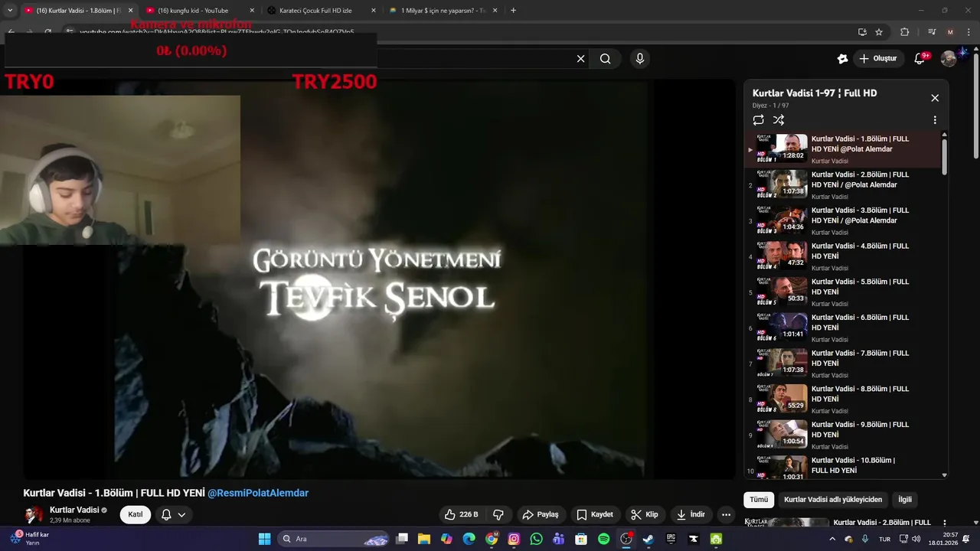The height and width of the screenshot is (551, 980).
Task: Open more actions ellipsis below video
Action: [727, 514]
